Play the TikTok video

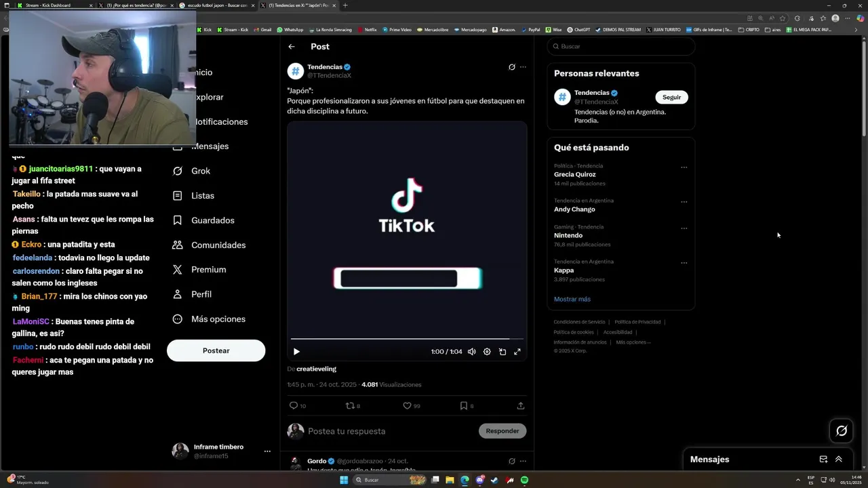point(296,352)
